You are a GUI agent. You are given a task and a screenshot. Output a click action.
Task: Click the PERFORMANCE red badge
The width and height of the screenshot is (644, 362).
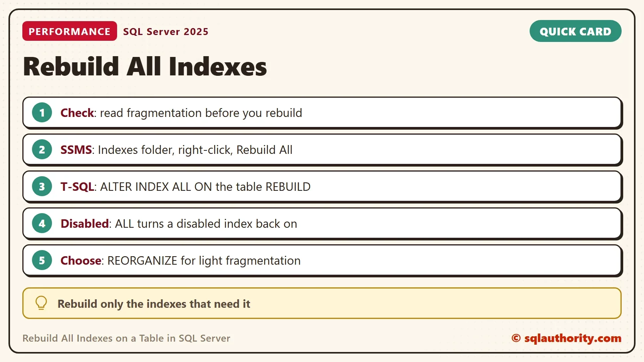(x=70, y=31)
